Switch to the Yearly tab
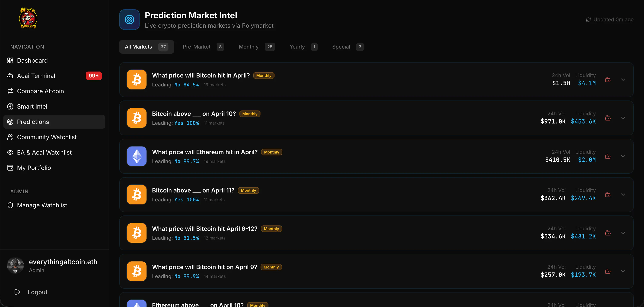This screenshot has height=307, width=644. coord(303,47)
